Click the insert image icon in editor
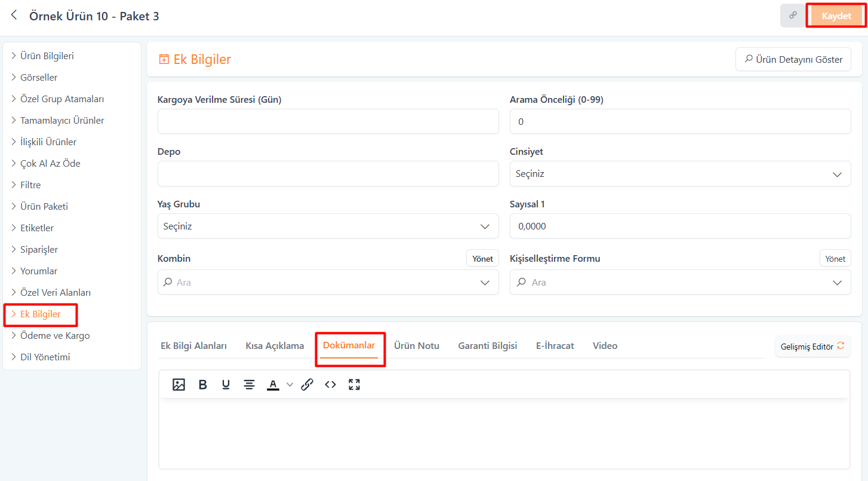Image resolution: width=868 pixels, height=481 pixels. click(x=178, y=385)
